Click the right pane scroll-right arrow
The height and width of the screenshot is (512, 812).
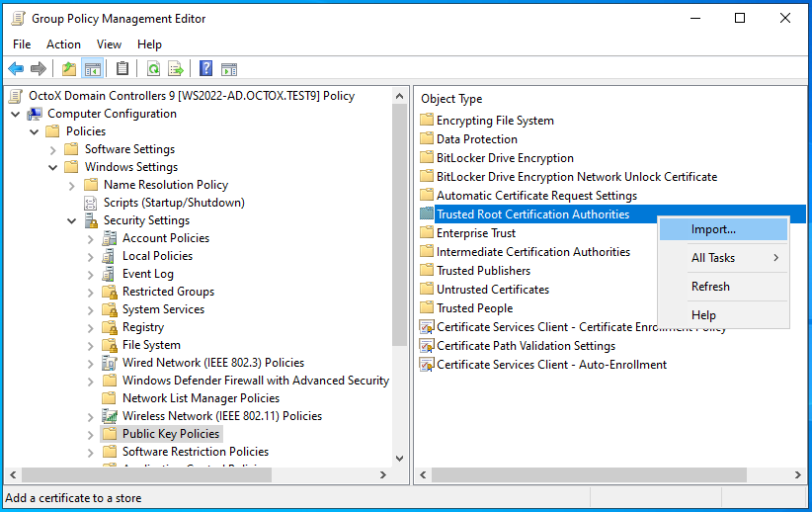tap(797, 474)
